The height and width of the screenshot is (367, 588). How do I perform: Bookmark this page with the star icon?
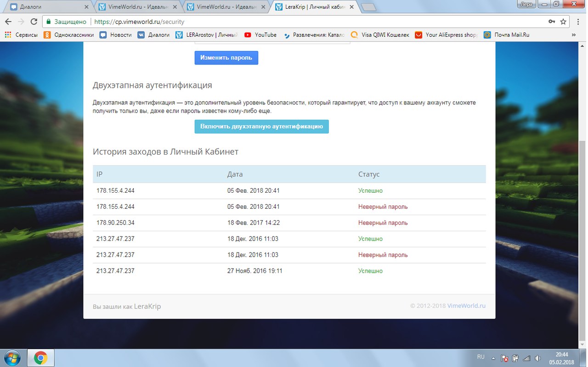pos(563,22)
